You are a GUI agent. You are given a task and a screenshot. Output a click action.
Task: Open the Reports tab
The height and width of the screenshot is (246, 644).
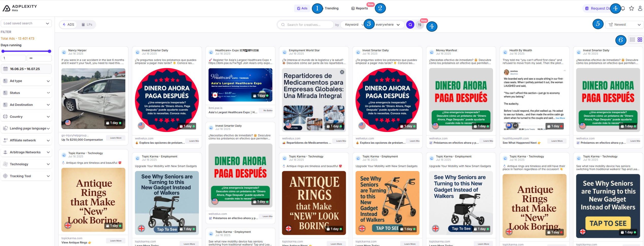360,8
